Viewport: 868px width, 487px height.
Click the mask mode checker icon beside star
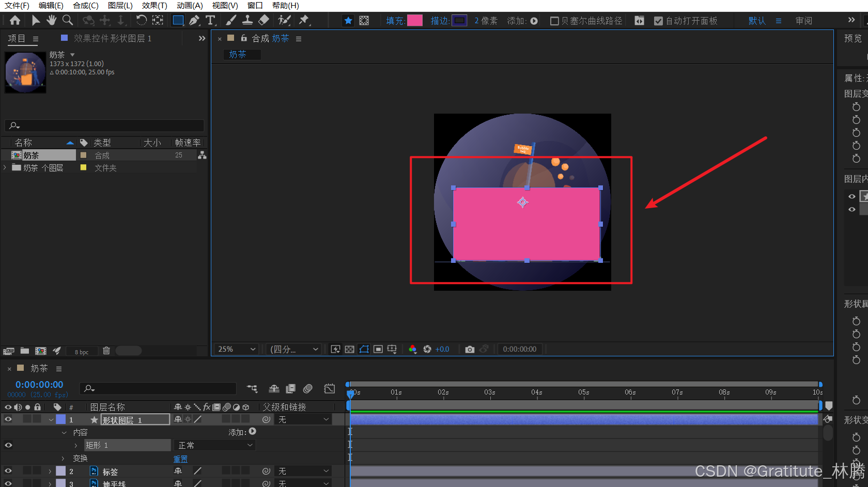click(x=364, y=21)
